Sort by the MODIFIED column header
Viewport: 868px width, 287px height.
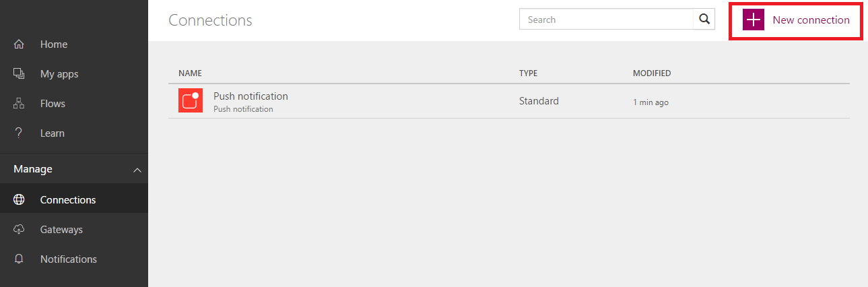coord(652,73)
